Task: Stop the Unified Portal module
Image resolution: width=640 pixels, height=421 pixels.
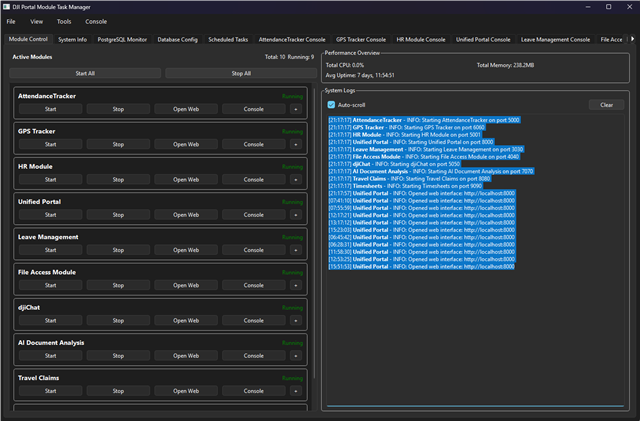Action: click(118, 215)
